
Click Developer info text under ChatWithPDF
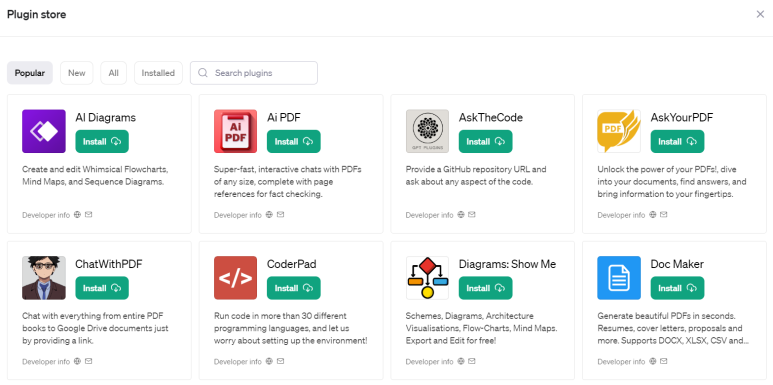[46, 361]
